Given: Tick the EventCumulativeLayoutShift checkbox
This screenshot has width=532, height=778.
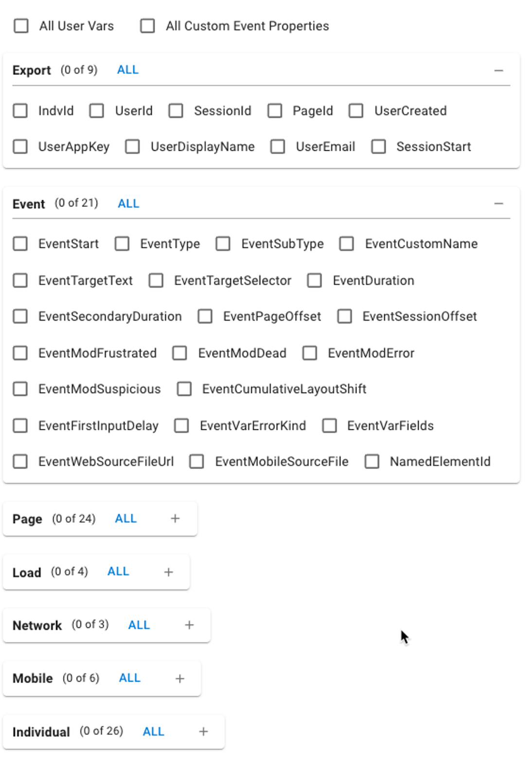Looking at the screenshot, I should tap(184, 389).
